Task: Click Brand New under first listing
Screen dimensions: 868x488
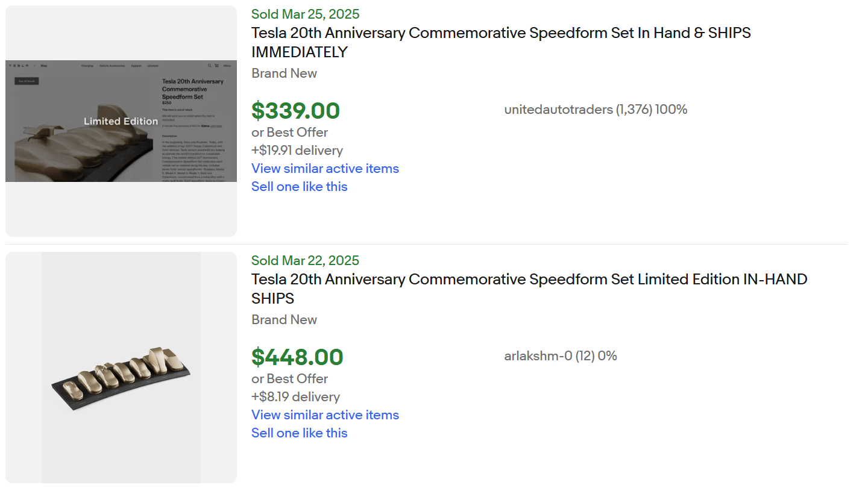Action: (x=284, y=74)
